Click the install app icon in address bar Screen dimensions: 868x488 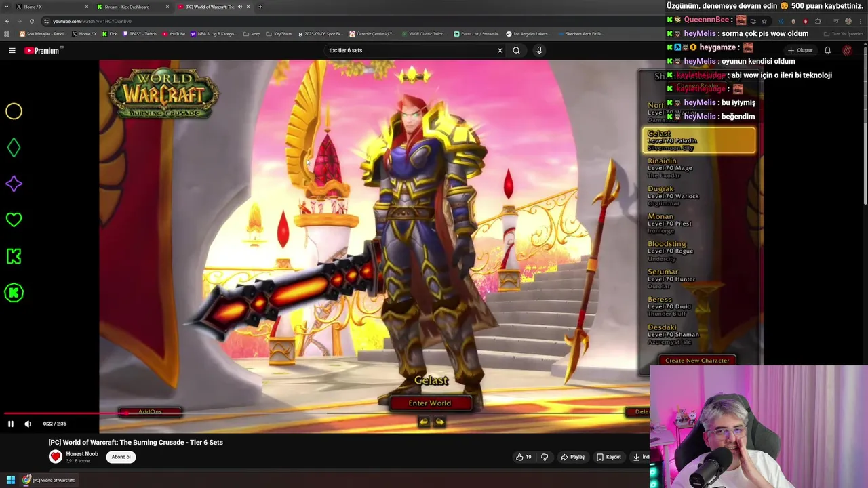click(x=753, y=21)
